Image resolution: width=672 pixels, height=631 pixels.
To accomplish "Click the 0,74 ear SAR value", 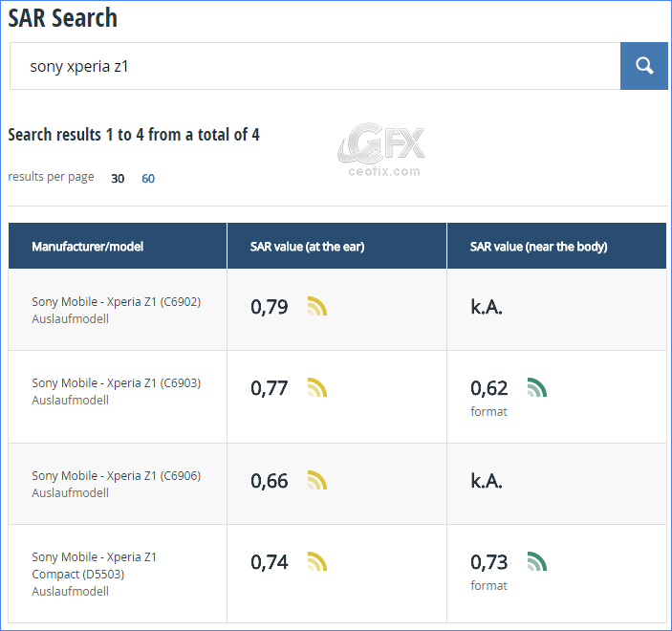I will coord(270,562).
